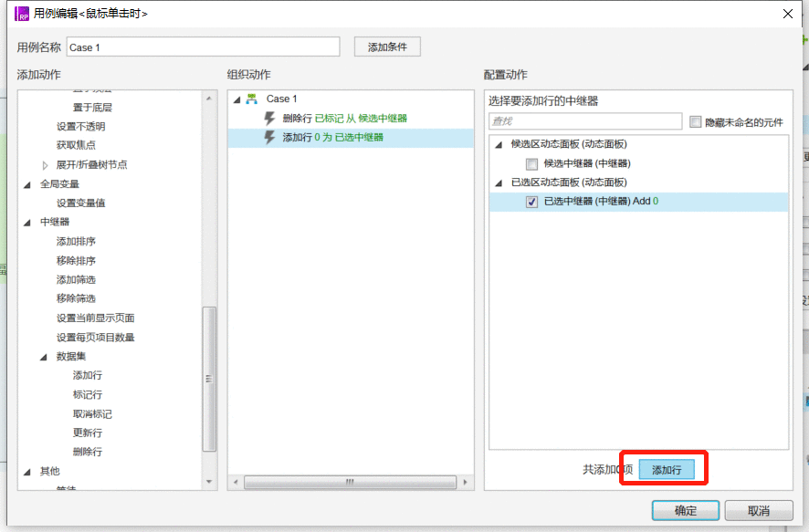Choose 设置不透明 action
The height and width of the screenshot is (532, 809).
tap(81, 126)
